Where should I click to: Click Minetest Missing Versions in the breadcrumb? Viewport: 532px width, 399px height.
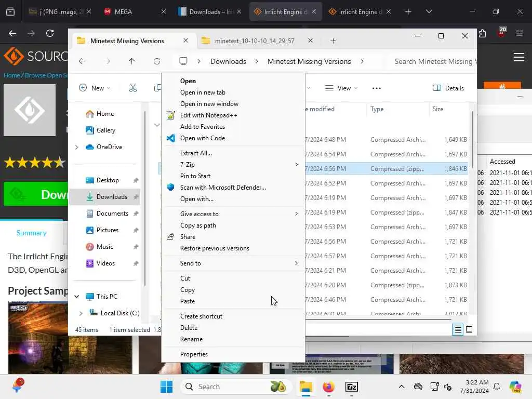click(309, 61)
